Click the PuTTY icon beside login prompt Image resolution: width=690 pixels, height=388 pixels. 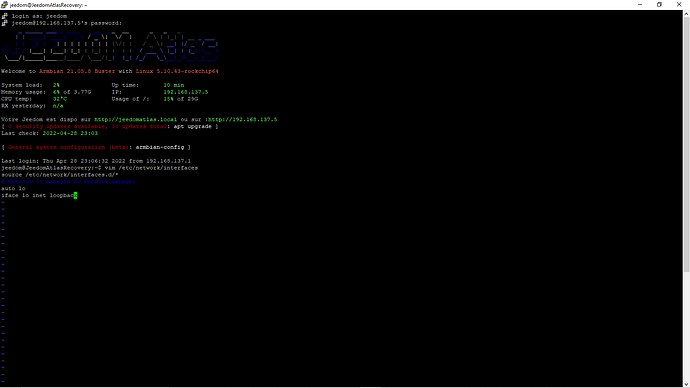[4, 16]
